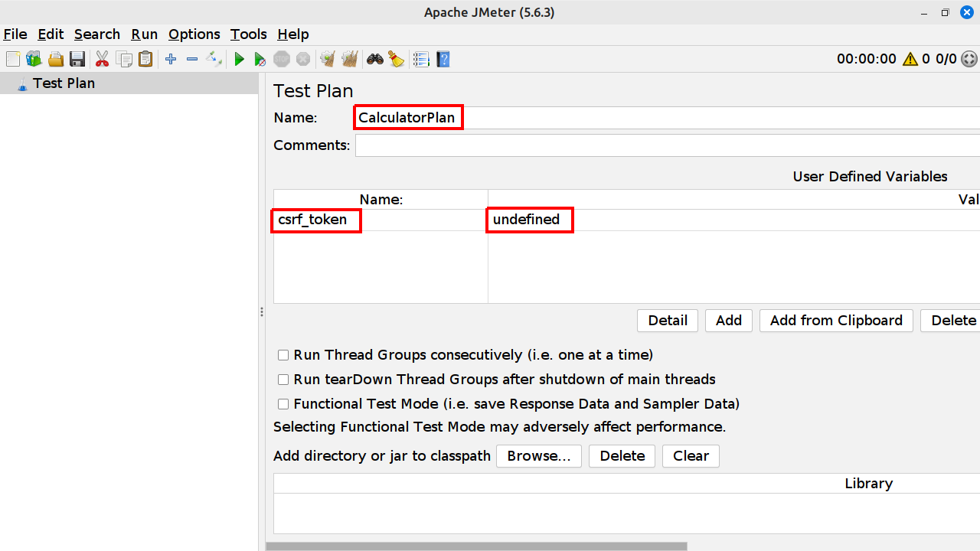
Task: Click the Comments input field
Action: pos(668,145)
